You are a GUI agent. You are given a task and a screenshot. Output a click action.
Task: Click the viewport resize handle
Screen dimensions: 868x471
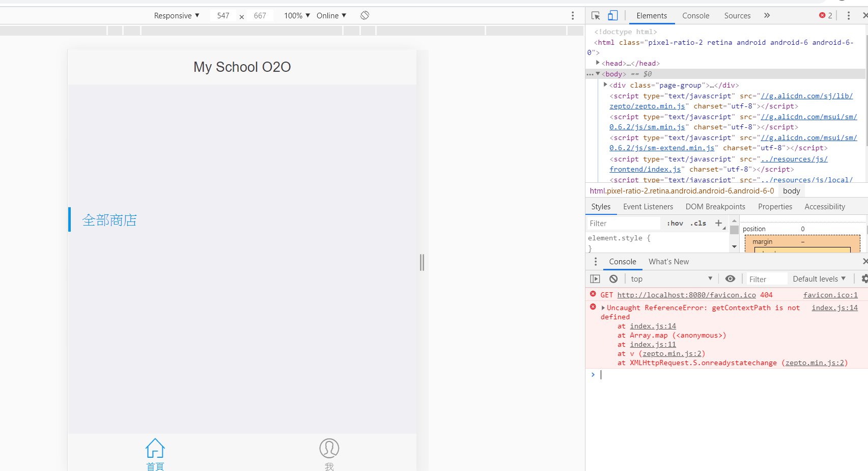[422, 262]
